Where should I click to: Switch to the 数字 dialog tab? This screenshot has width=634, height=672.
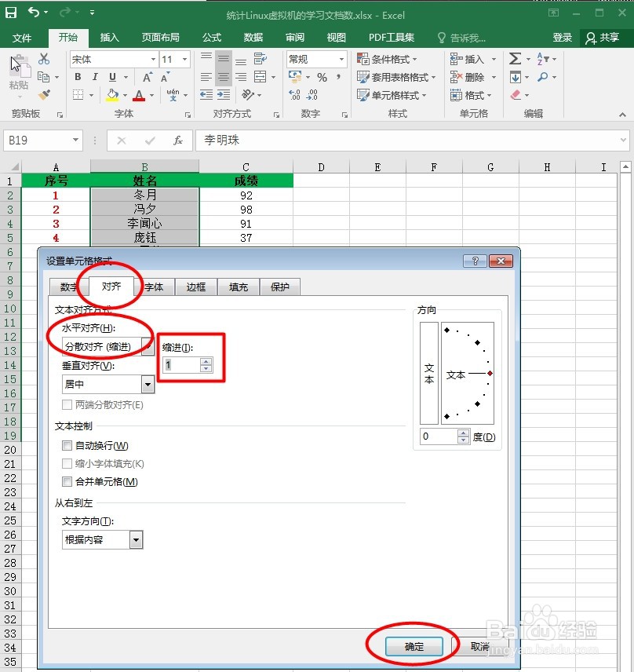coord(68,287)
